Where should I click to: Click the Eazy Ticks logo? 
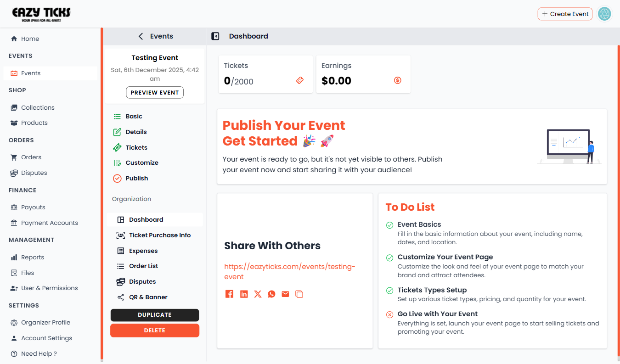point(40,14)
